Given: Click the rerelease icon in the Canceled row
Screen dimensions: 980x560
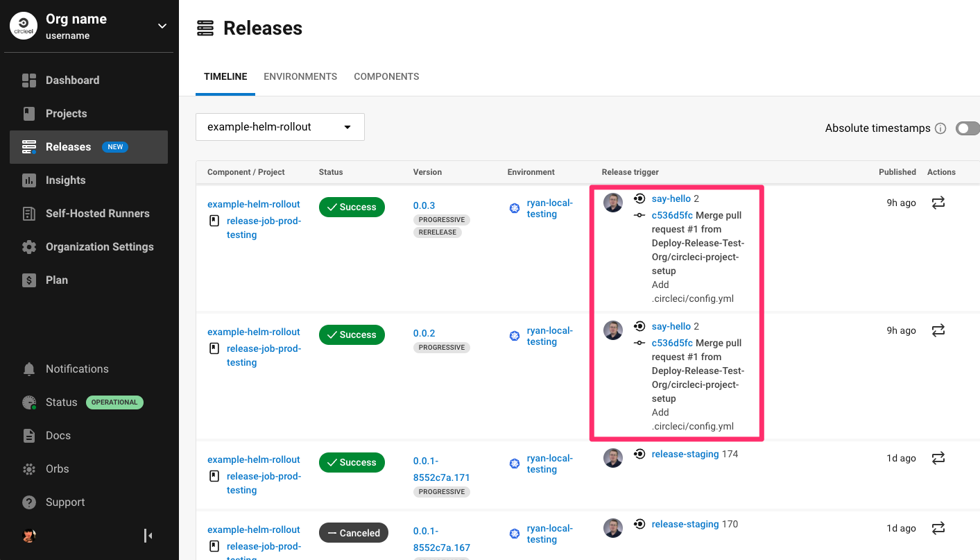Looking at the screenshot, I should tap(938, 528).
